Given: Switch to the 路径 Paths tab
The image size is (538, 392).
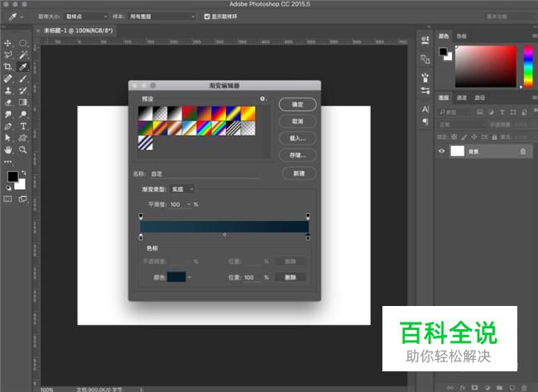Looking at the screenshot, I should (479, 98).
